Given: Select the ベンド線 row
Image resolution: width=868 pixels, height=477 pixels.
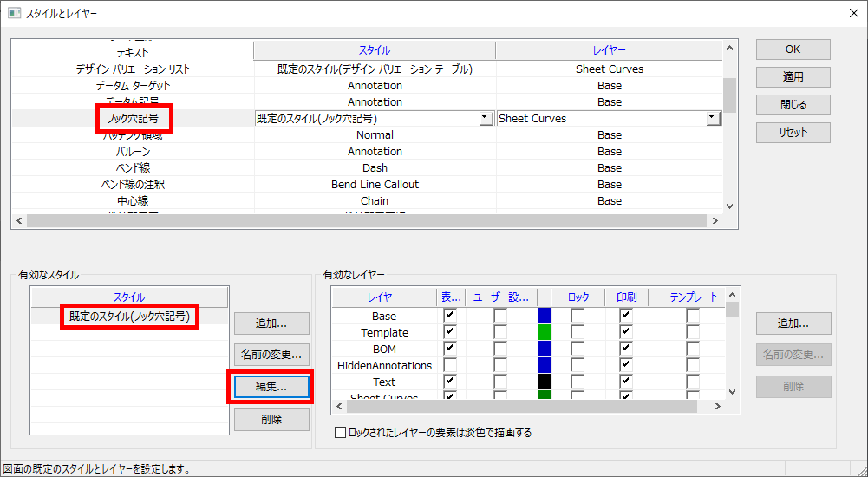Looking at the screenshot, I should (133, 167).
